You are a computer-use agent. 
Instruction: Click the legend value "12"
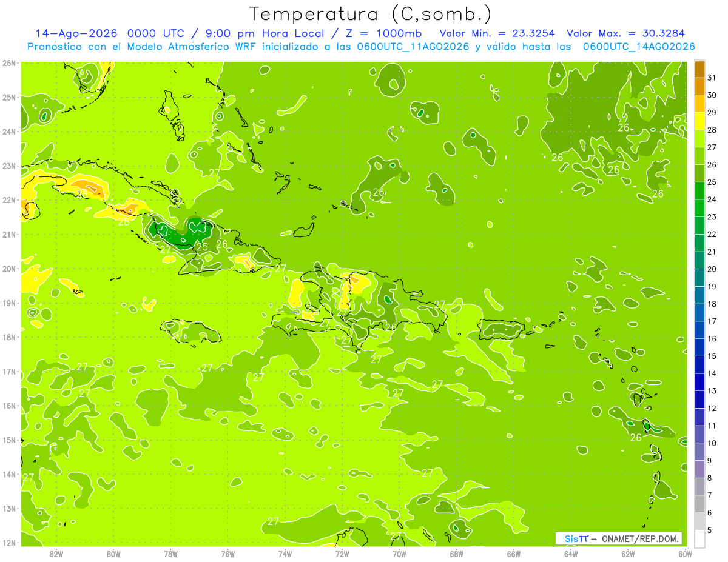[x=712, y=408]
